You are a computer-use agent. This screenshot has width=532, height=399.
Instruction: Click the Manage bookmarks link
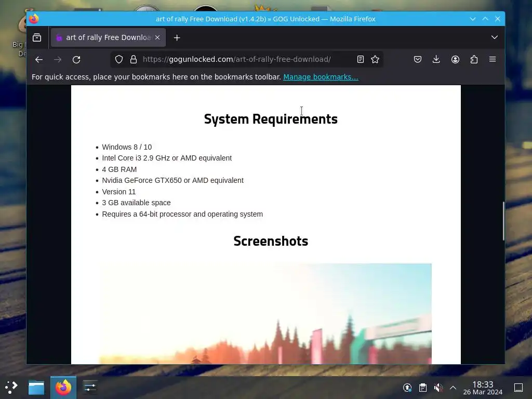[321, 77]
